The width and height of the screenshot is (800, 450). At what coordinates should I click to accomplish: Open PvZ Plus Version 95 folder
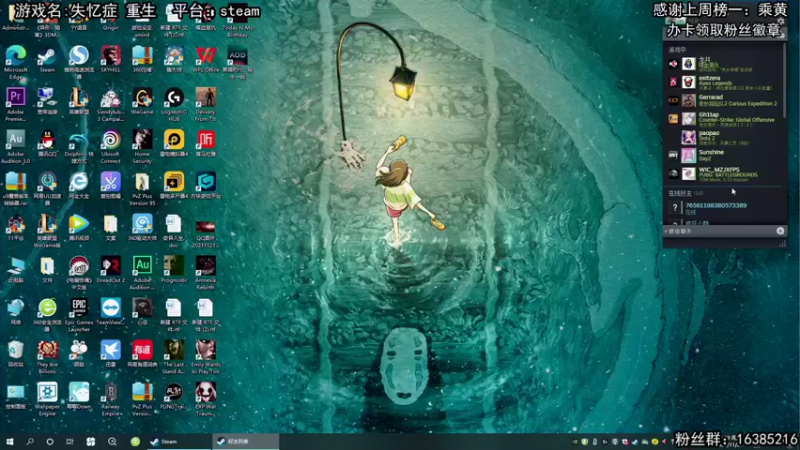point(142,188)
